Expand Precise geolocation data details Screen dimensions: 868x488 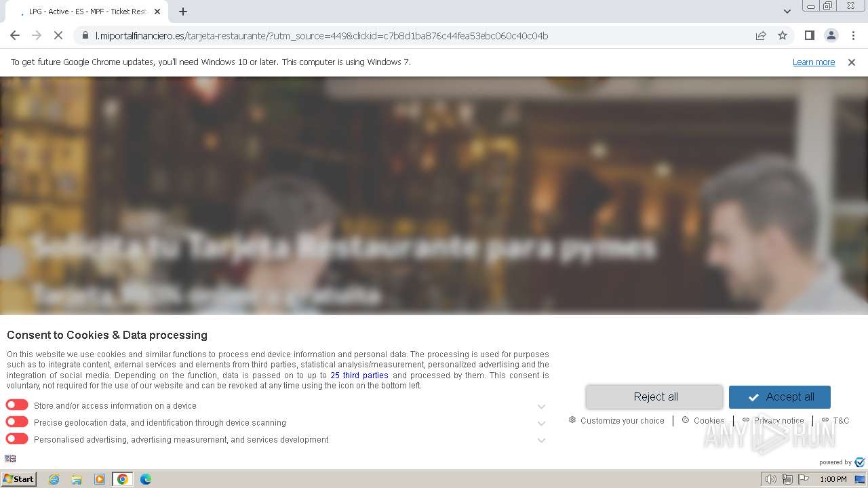point(542,424)
